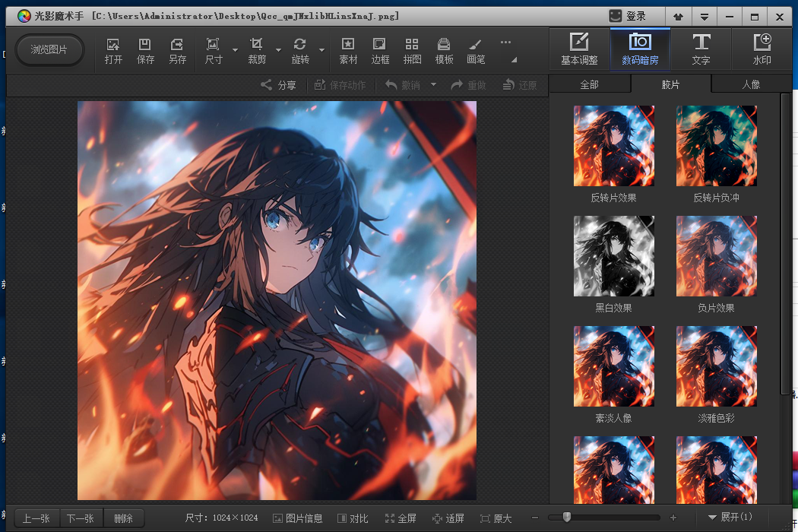
Task: Open the 边框 (Border) tool
Action: tap(380, 50)
